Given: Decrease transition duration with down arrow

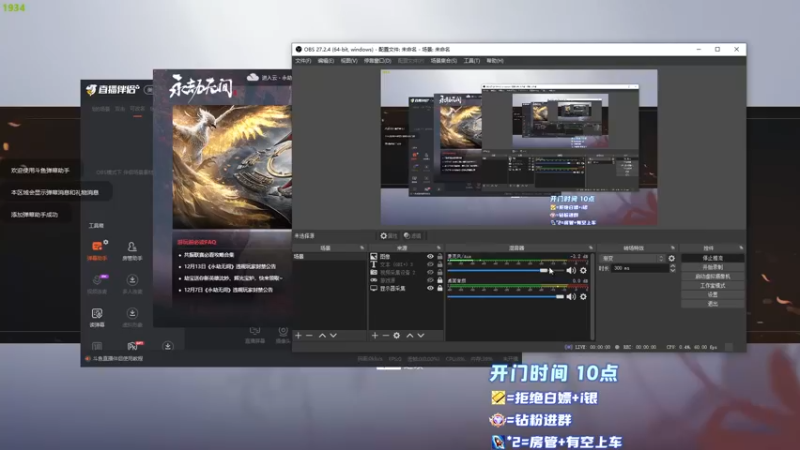Looking at the screenshot, I should 672,270.
